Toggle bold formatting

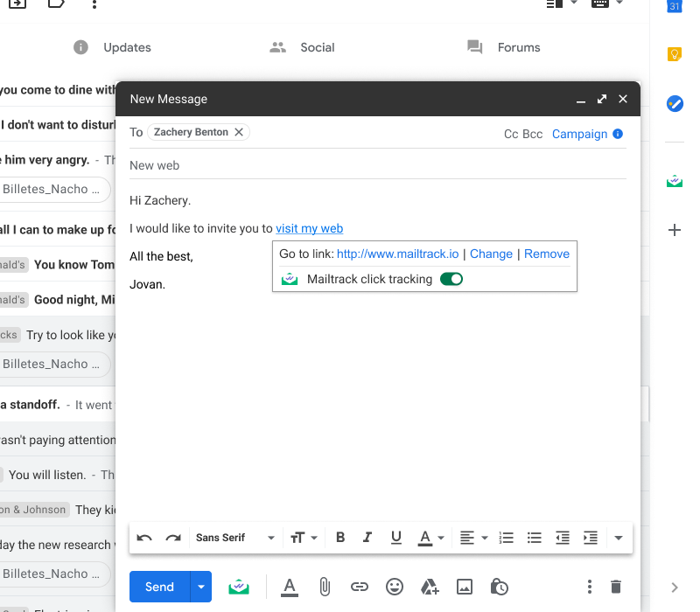tap(339, 537)
